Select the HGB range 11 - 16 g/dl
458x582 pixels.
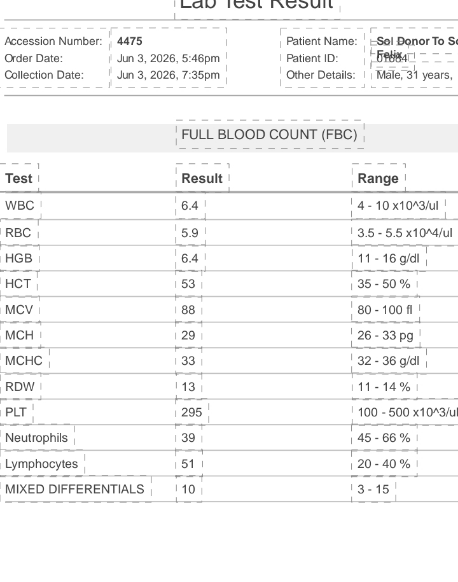pyautogui.click(x=388, y=258)
